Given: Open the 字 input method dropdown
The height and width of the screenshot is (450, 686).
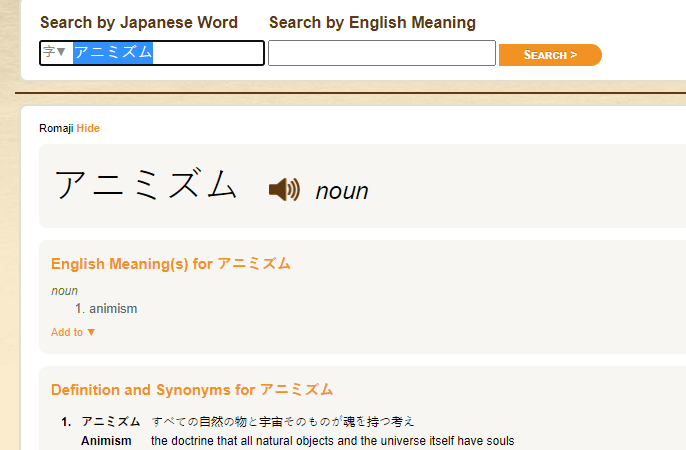Looking at the screenshot, I should (54, 53).
